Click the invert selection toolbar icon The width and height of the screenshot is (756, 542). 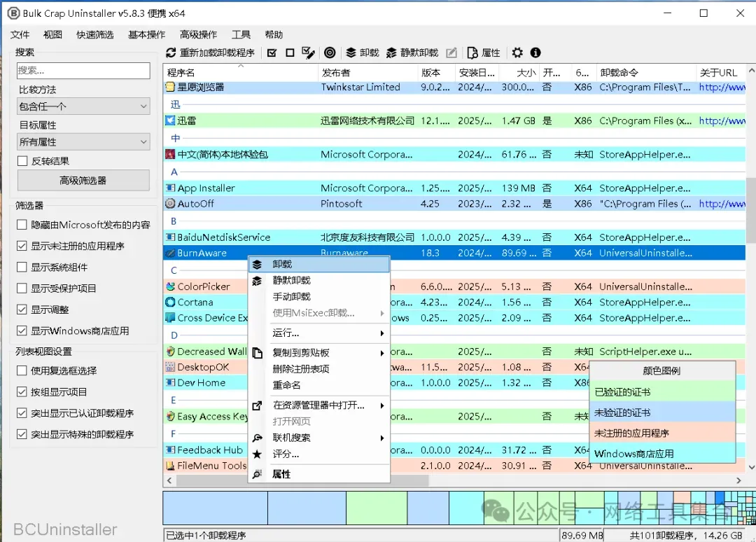(308, 53)
